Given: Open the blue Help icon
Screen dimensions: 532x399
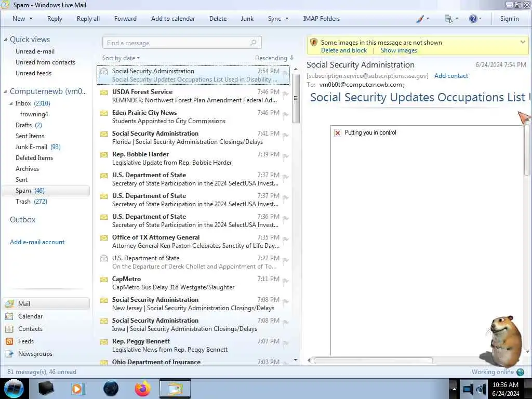Looking at the screenshot, I should tap(473, 19).
